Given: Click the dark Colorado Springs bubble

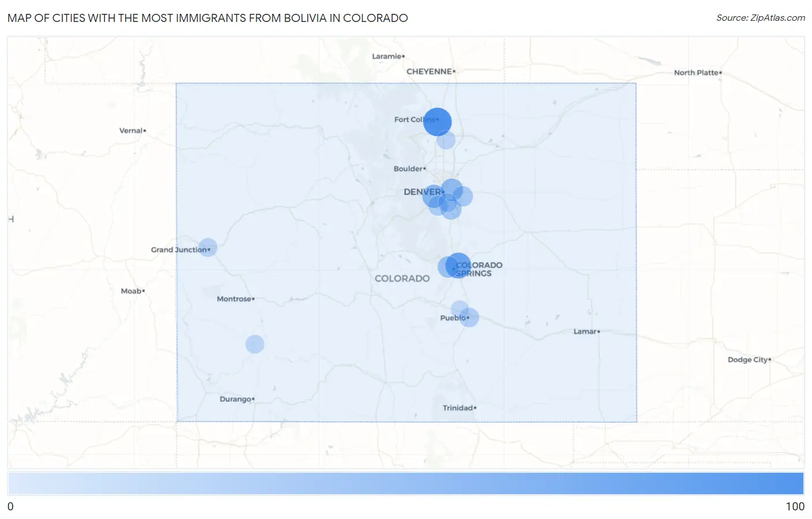Looking at the screenshot, I should pos(458,265).
